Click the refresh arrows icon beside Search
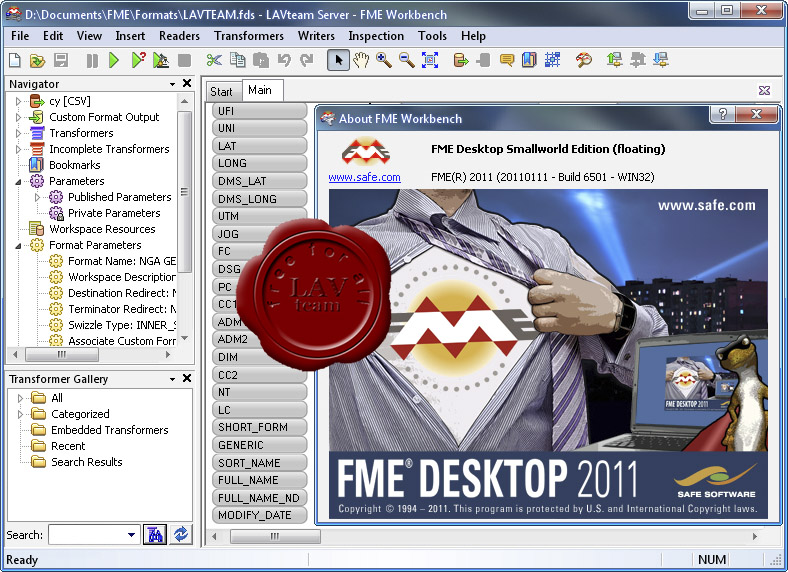Viewport: 788px width, 572px height. [181, 534]
